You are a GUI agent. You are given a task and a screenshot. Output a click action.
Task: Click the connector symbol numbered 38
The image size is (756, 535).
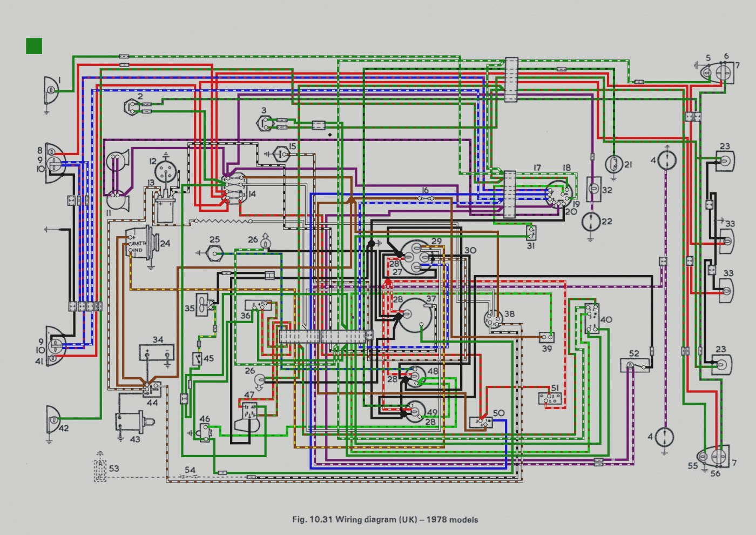click(494, 319)
